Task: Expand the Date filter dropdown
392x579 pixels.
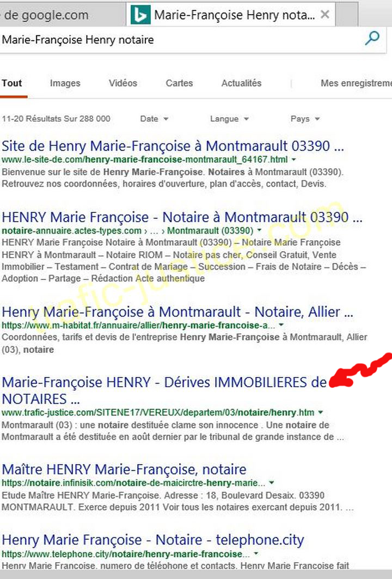Action: 154,119
